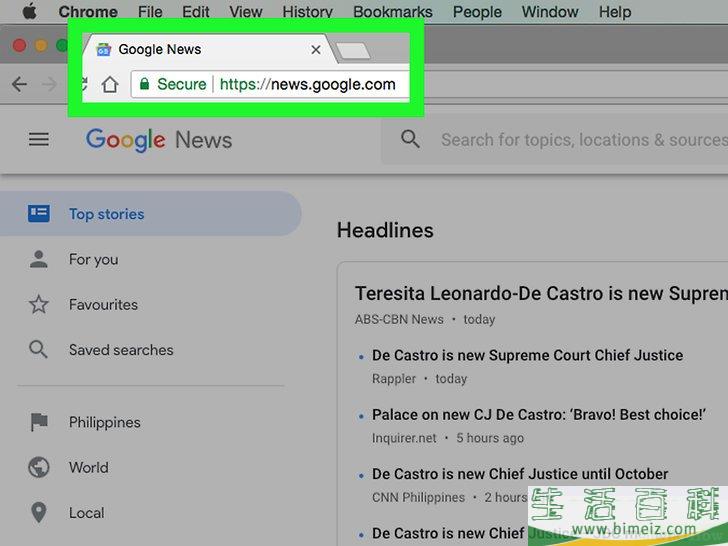728x546 pixels.
Task: Open a new tab button
Action: pyautogui.click(x=353, y=51)
